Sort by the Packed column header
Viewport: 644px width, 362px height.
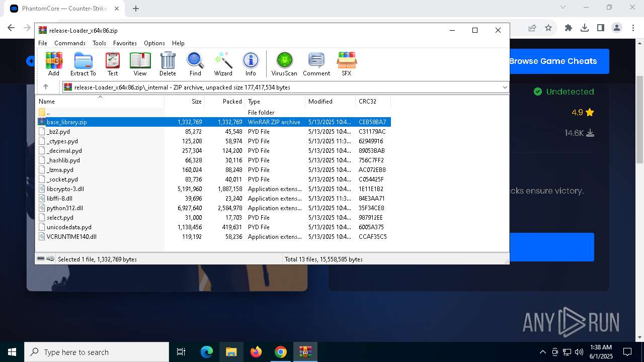tap(224, 102)
